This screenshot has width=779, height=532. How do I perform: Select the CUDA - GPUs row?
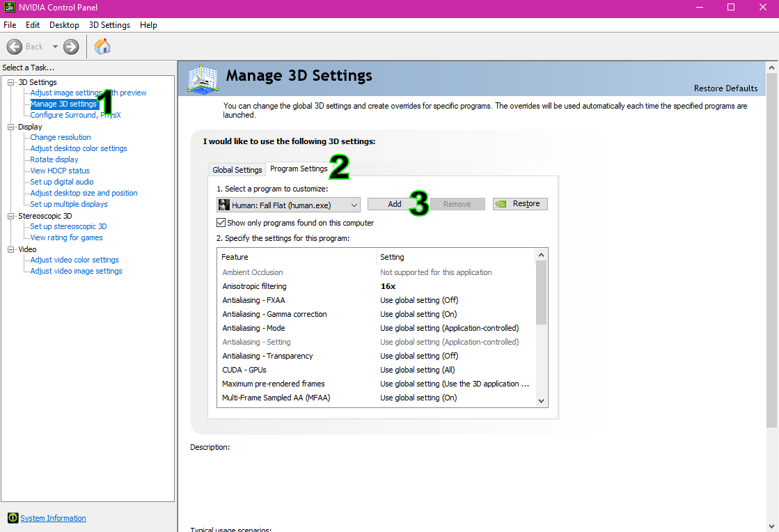tap(377, 370)
